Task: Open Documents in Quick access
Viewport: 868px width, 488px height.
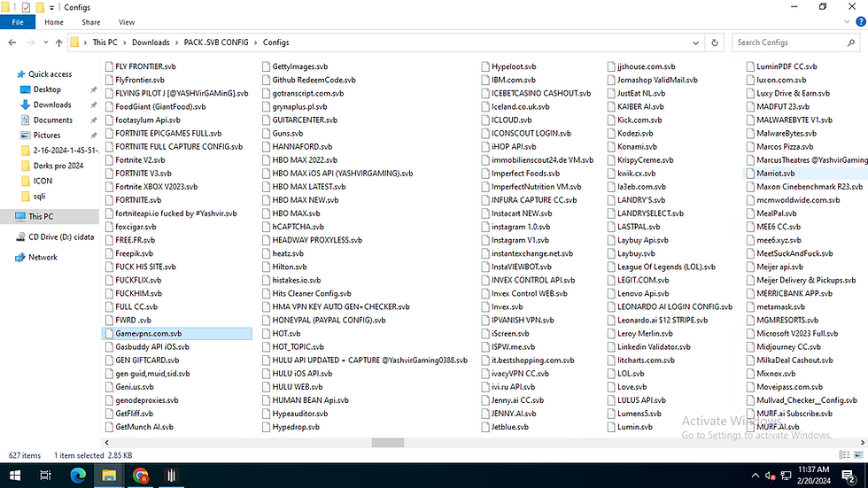Action: [52, 120]
